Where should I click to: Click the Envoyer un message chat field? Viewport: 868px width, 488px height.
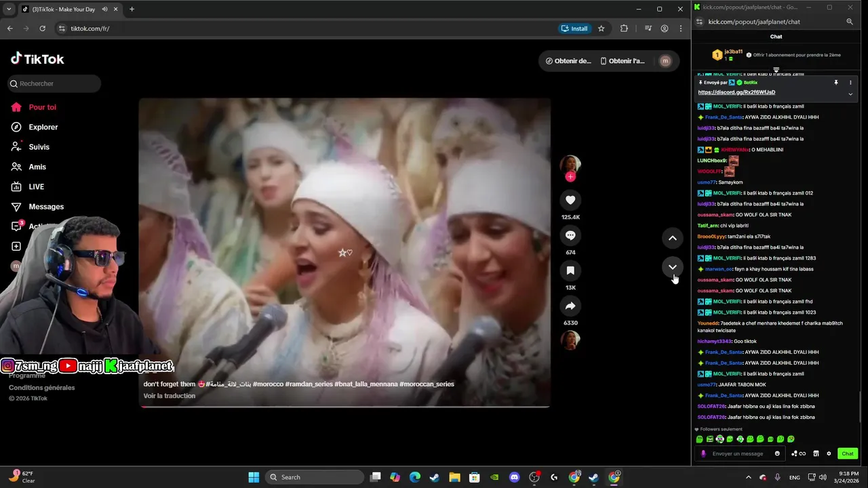pyautogui.click(x=740, y=453)
